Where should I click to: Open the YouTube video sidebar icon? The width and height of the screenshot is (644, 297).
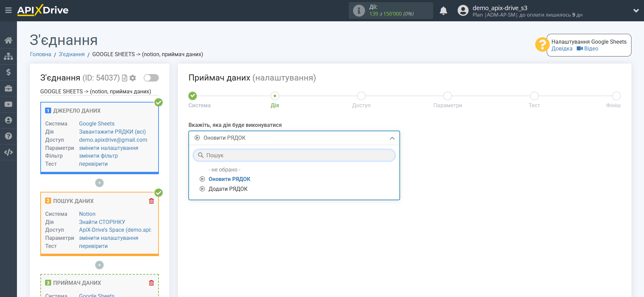click(8, 104)
